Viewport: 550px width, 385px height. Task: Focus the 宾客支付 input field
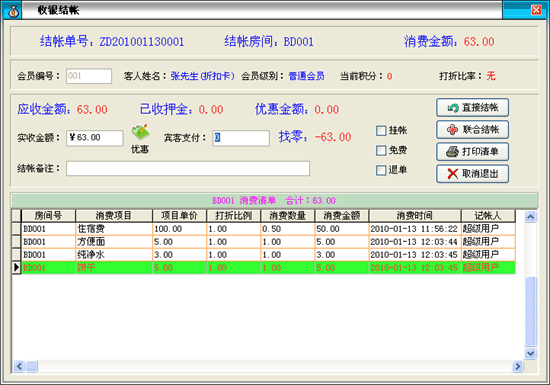click(241, 138)
